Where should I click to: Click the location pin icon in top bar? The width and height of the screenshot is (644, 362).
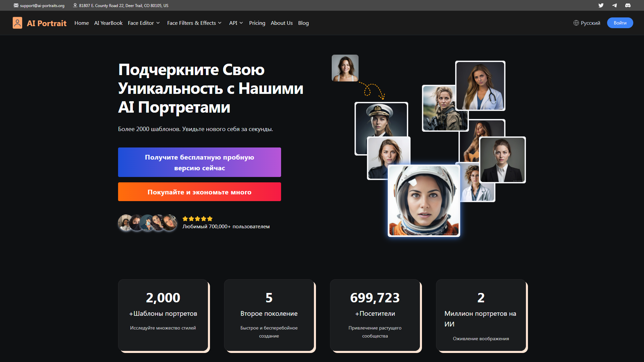point(75,5)
